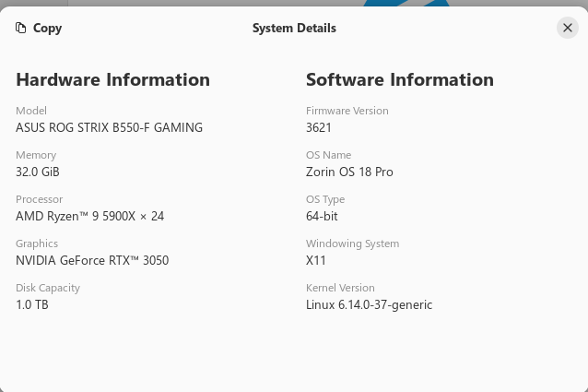Click the Copy clipboard icon
The image size is (588, 392).
(x=21, y=28)
